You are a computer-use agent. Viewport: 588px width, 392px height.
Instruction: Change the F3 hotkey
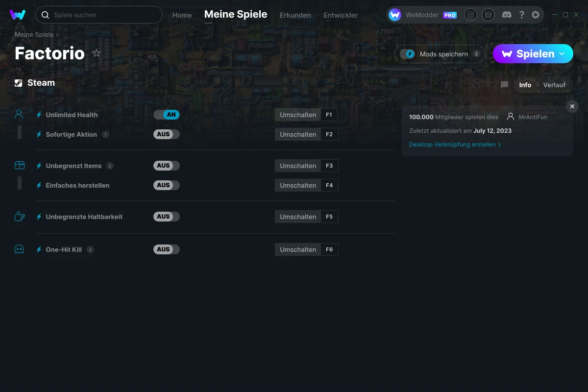coord(329,166)
